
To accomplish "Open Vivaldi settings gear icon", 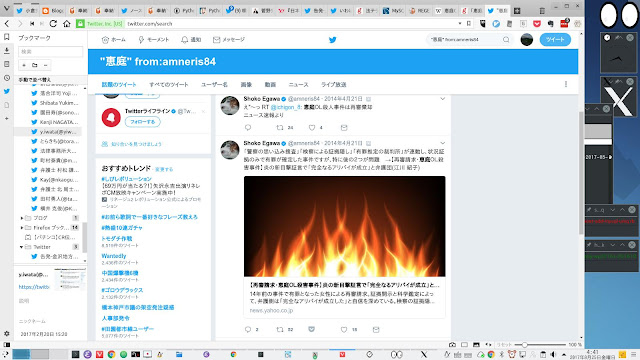I will pos(7,333).
